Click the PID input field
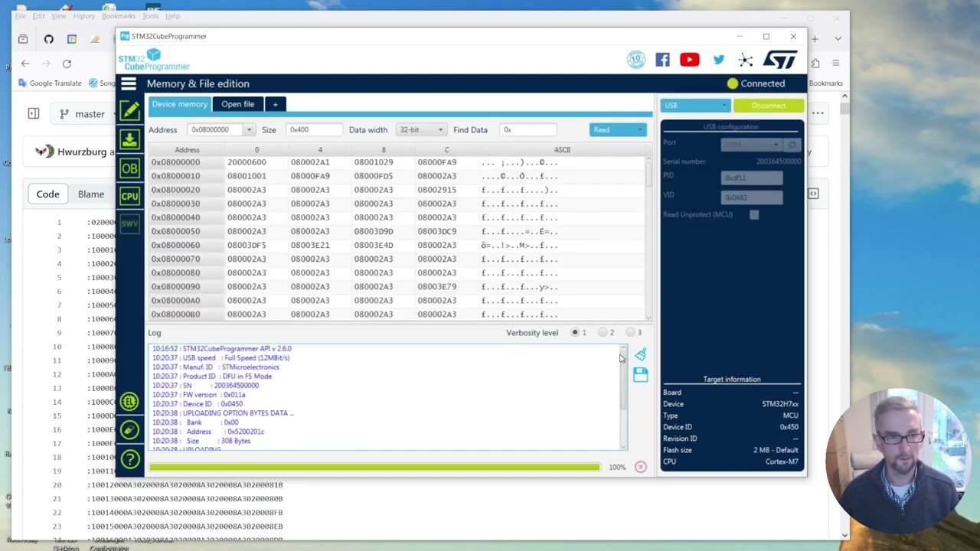 click(752, 178)
